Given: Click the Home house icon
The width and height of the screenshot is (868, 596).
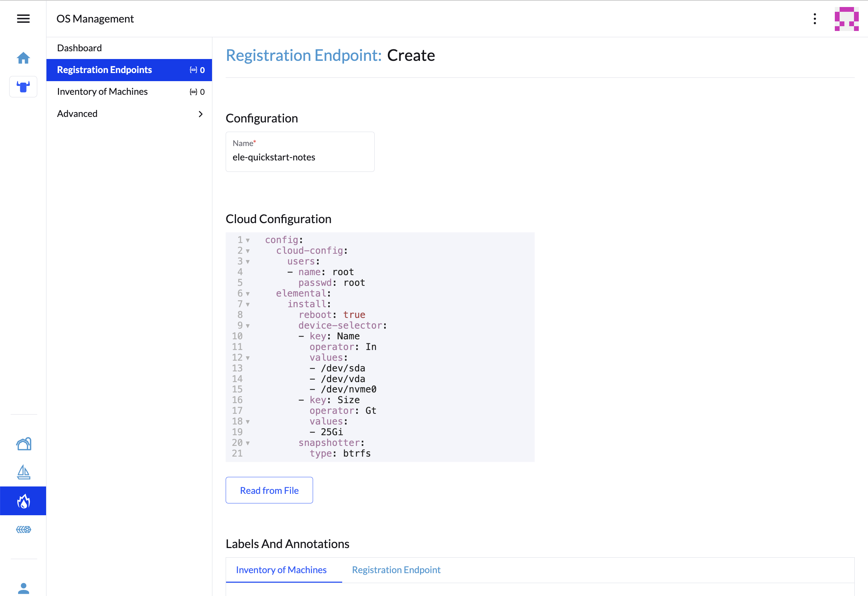Looking at the screenshot, I should 23,58.
